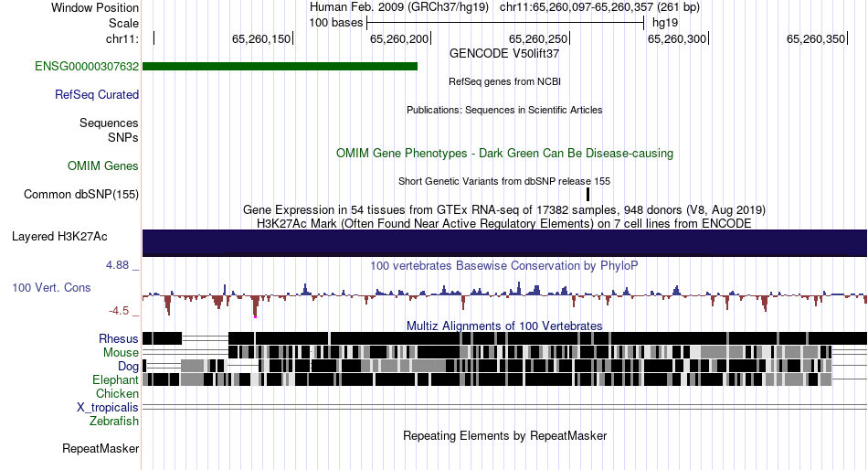Select the X_tropicalis alignment label

coord(108,408)
